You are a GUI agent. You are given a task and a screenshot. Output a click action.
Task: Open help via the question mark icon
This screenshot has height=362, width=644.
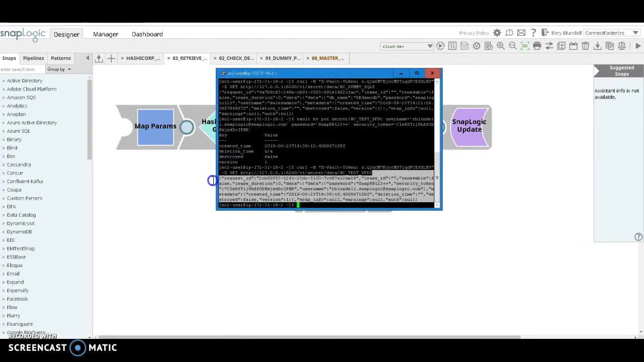click(x=533, y=33)
